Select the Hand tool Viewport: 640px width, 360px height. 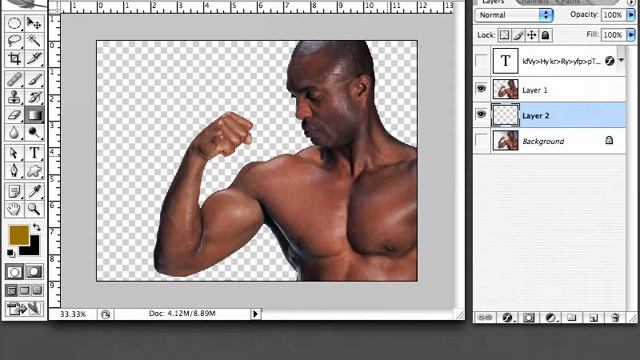coord(14,209)
